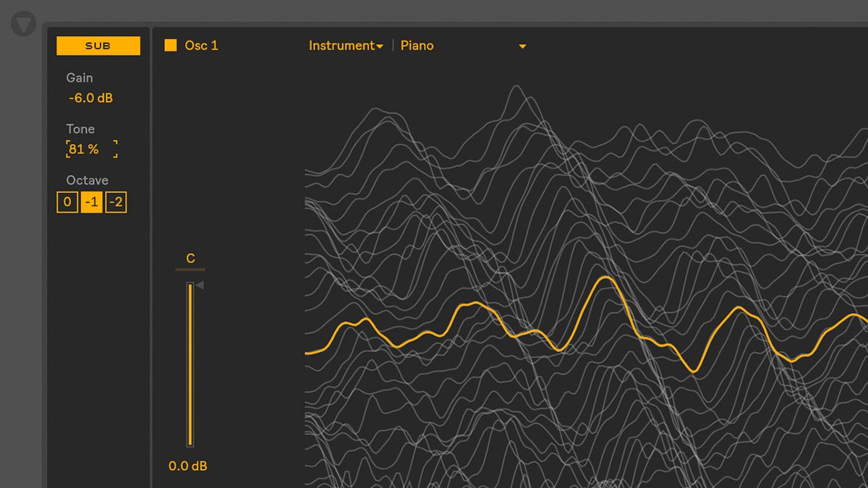Screen dimensions: 868x488
Task: Adjust the Tone 81 % control
Action: coord(82,149)
